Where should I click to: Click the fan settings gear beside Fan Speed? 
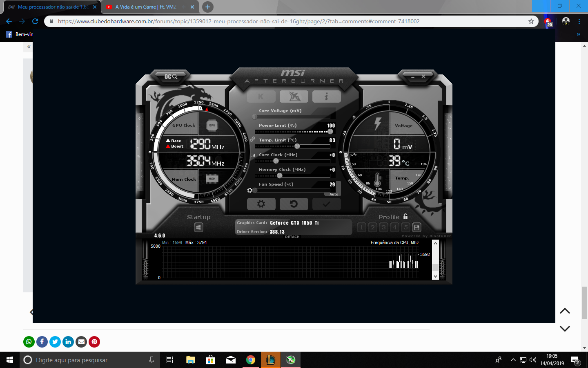[249, 190]
